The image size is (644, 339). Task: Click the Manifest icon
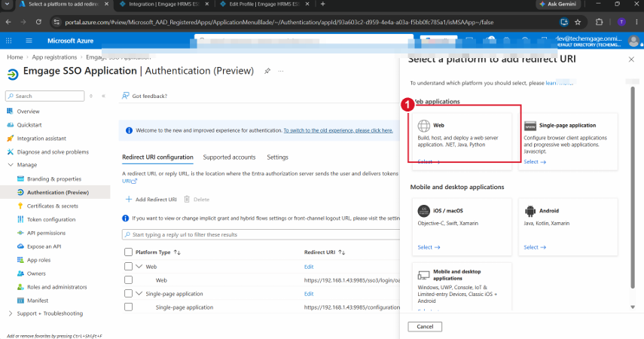pyautogui.click(x=20, y=301)
